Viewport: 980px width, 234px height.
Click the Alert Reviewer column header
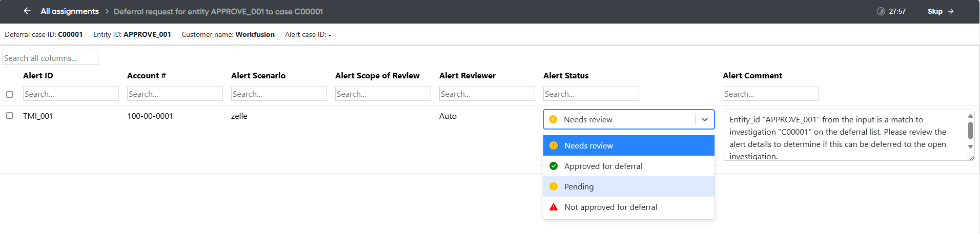coord(467,75)
